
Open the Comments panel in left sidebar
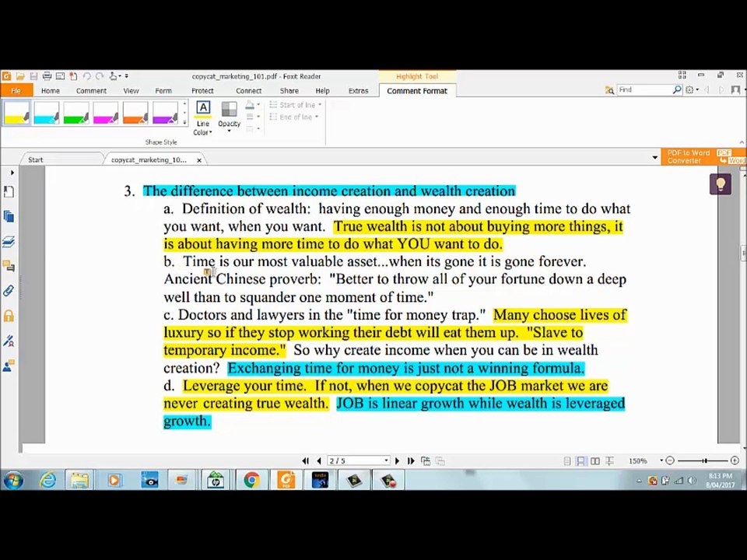pos(9,266)
